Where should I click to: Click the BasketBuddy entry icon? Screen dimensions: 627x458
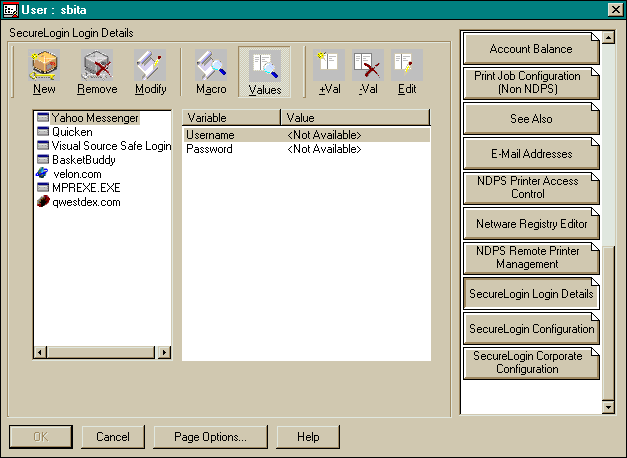coord(42,160)
